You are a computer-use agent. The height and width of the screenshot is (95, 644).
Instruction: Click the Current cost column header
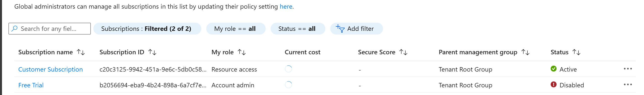click(302, 52)
